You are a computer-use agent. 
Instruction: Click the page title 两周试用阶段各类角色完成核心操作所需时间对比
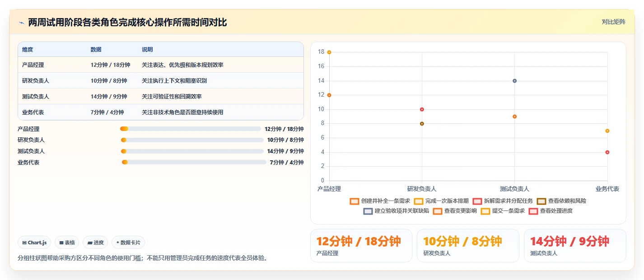coord(127,23)
